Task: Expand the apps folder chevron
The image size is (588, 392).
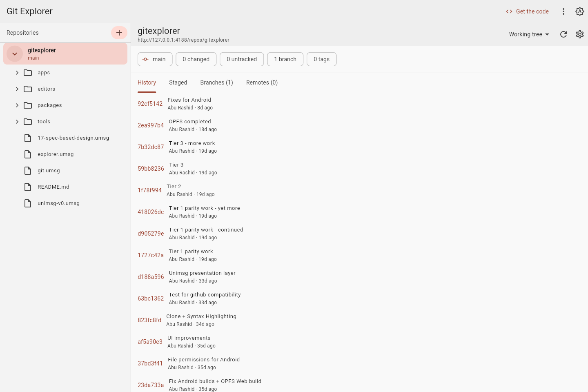Action: coord(17,73)
